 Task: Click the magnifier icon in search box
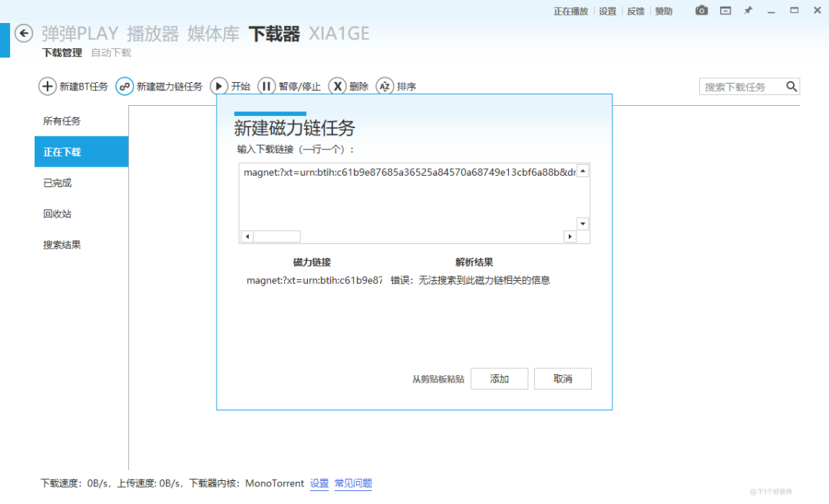[x=791, y=86]
